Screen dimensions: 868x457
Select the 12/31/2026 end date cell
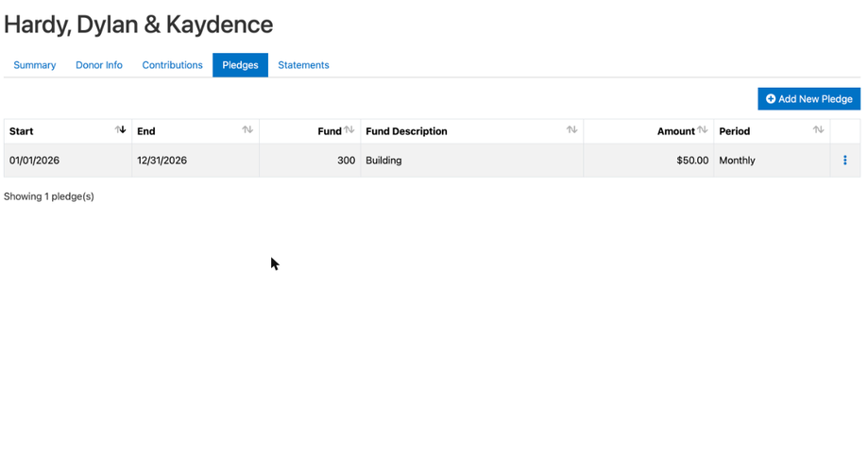coord(196,161)
